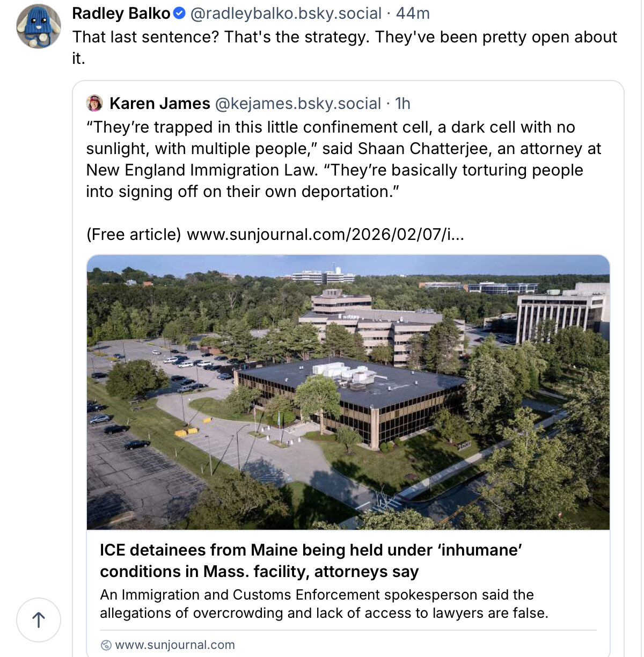Open the post via the 44m timestamp
Image resolution: width=644 pixels, height=657 pixels.
click(413, 13)
